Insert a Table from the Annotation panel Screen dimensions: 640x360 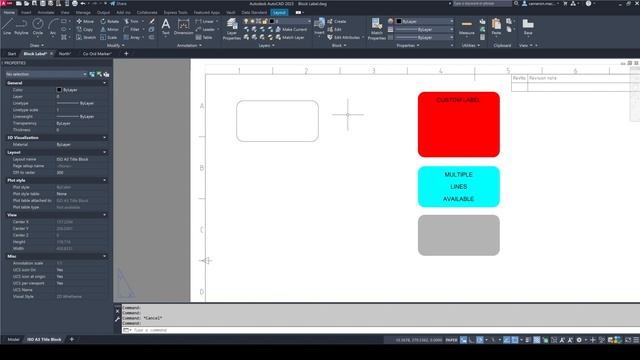204,37
